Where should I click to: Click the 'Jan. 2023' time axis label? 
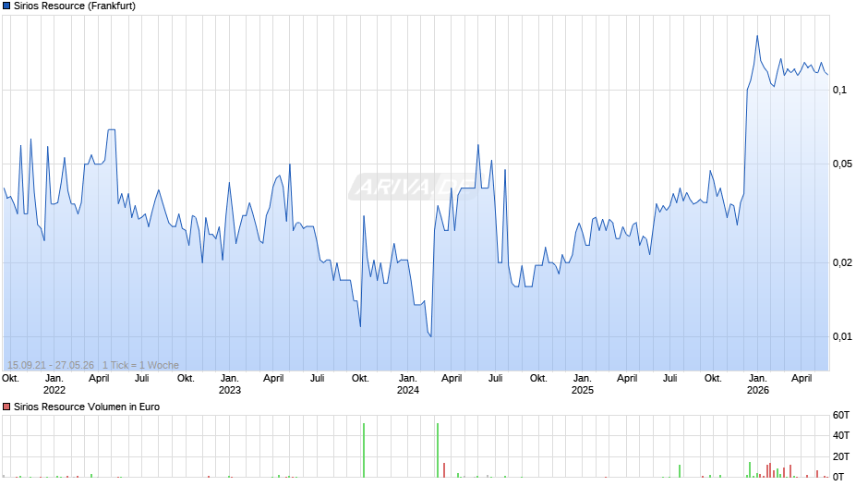pos(230,384)
